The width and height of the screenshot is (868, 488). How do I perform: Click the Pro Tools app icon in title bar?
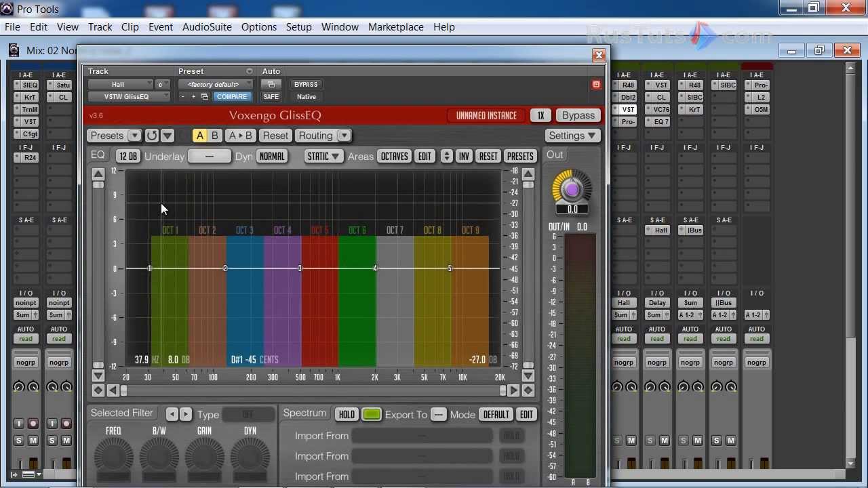(7, 9)
